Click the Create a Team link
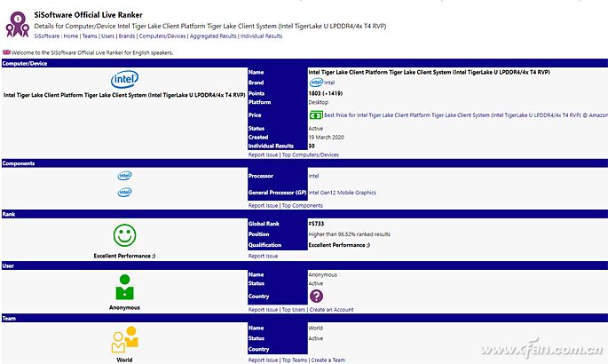Image resolution: width=608 pixels, height=364 pixels. (x=328, y=360)
